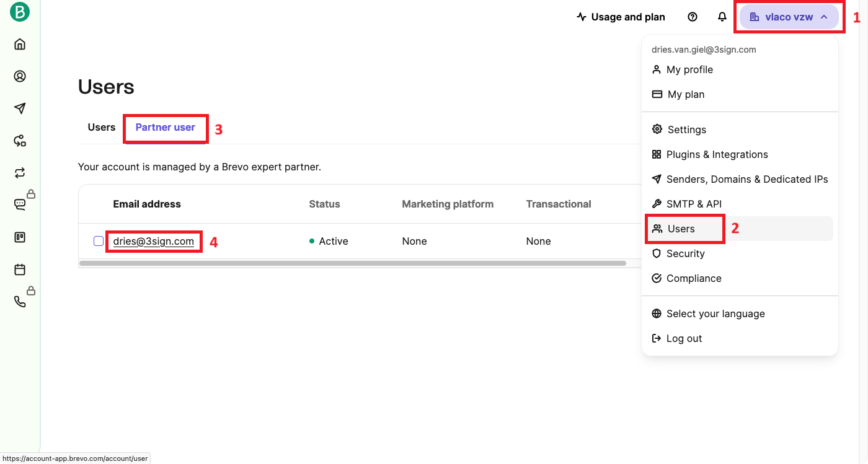Image resolution: width=868 pixels, height=464 pixels.
Task: Open Automations from the sidebar workflow icon
Action: coord(20,141)
